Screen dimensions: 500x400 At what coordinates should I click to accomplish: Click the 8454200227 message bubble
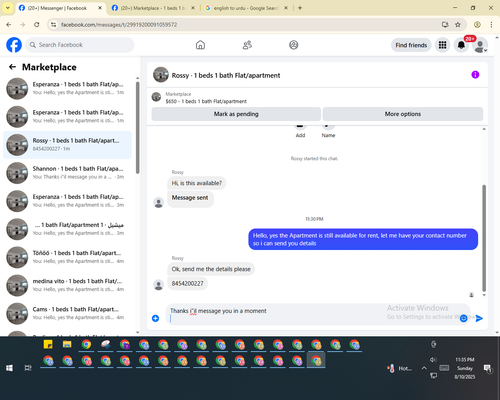click(187, 284)
